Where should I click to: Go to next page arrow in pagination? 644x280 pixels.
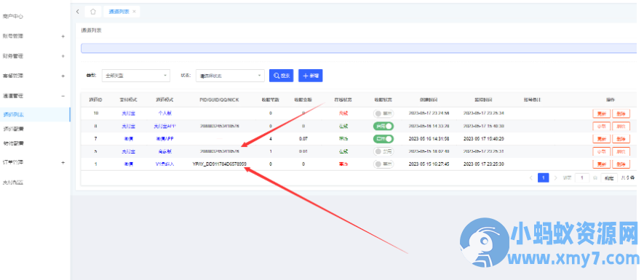pos(556,177)
